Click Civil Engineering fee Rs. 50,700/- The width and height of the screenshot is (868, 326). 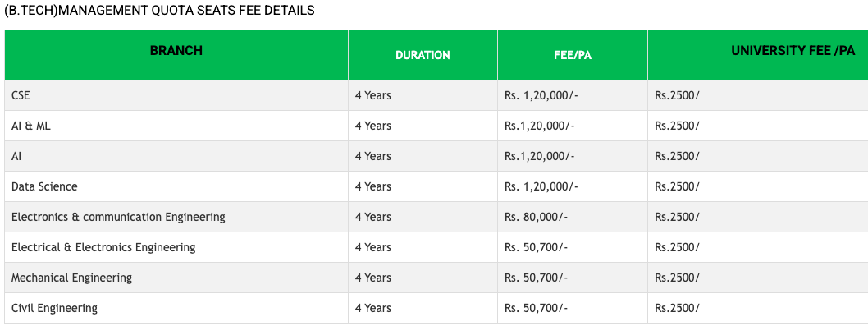(573, 308)
